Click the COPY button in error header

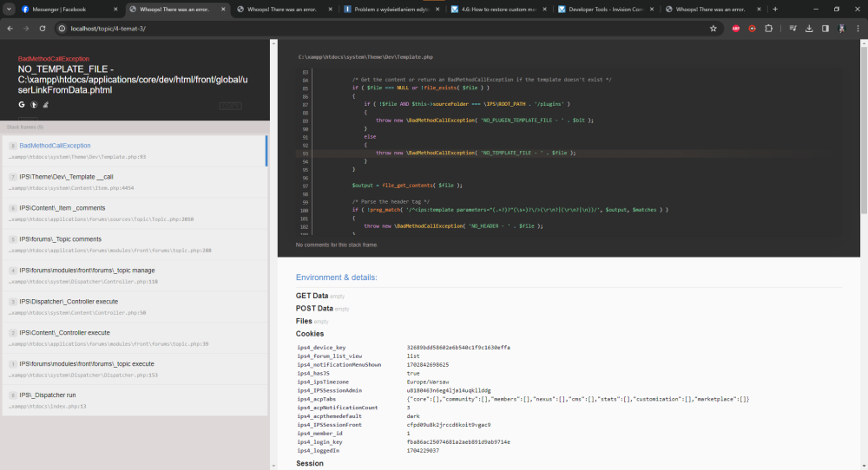click(x=230, y=106)
